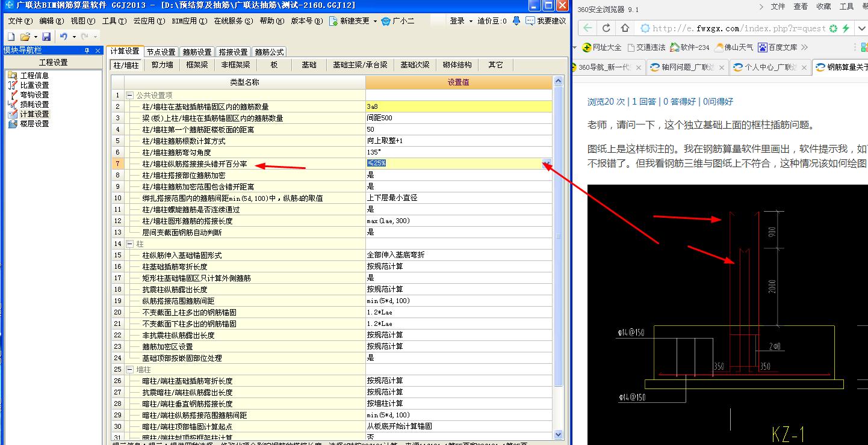Open the 文件(F) menu

coord(20,21)
